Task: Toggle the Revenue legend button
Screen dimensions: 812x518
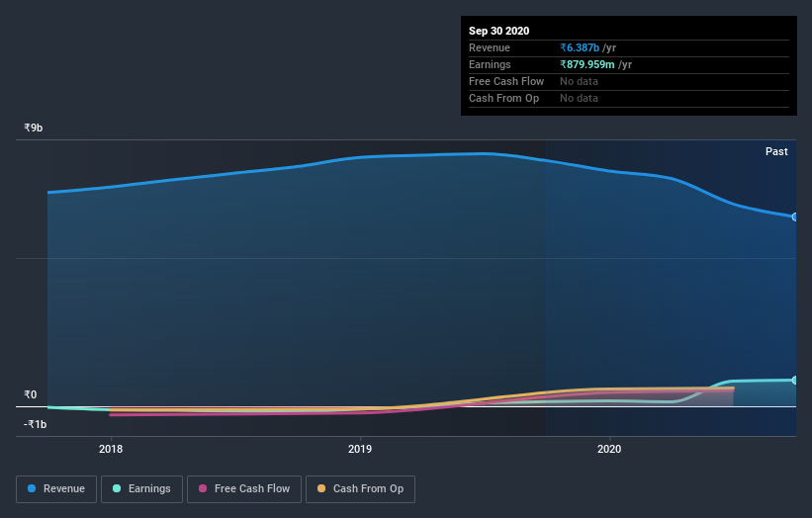Action: pyautogui.click(x=56, y=489)
